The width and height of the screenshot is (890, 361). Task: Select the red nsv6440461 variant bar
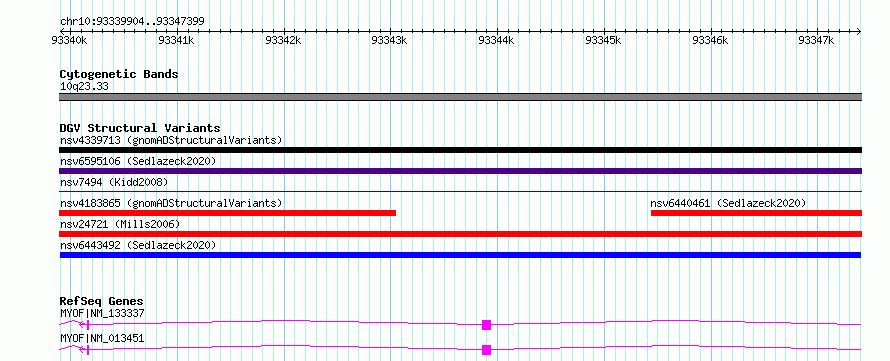pyautogui.click(x=756, y=213)
